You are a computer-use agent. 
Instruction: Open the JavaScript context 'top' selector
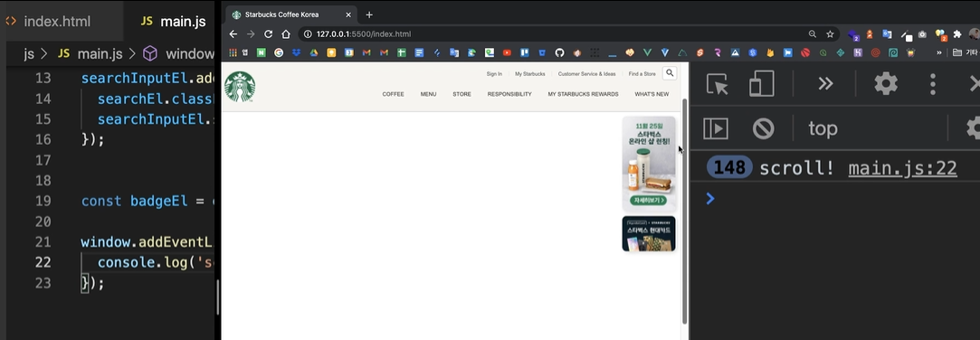click(823, 128)
